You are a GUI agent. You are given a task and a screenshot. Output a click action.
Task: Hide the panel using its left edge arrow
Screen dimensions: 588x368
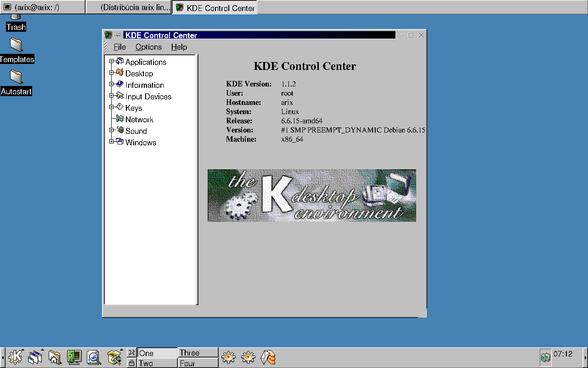click(2, 357)
